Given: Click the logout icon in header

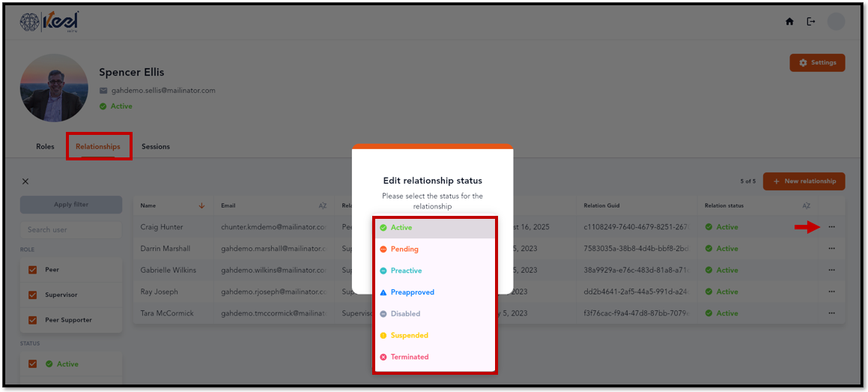Looking at the screenshot, I should point(811,22).
